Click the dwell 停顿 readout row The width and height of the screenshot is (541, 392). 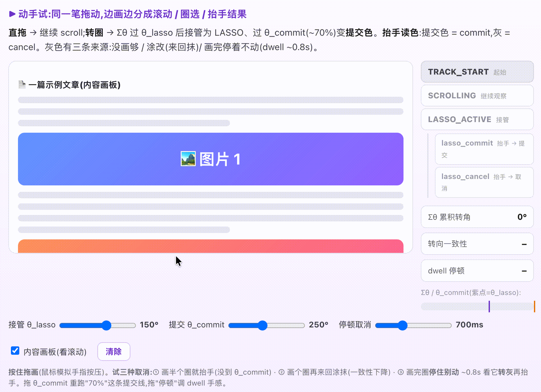[x=477, y=271]
